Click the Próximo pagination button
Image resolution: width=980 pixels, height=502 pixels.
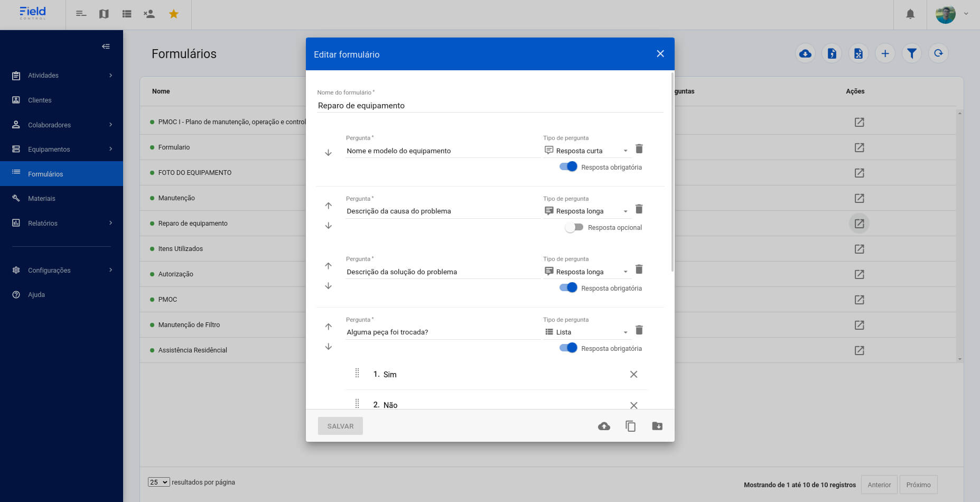918,485
